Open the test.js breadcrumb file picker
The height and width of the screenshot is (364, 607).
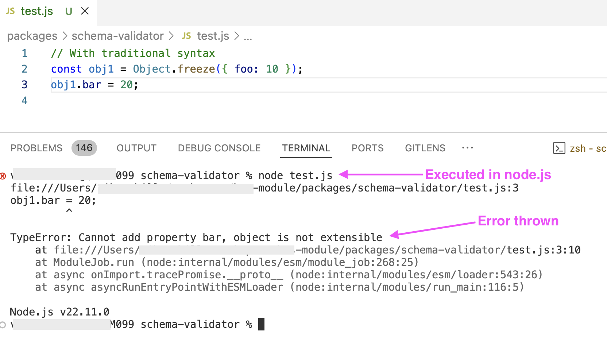coord(213,36)
